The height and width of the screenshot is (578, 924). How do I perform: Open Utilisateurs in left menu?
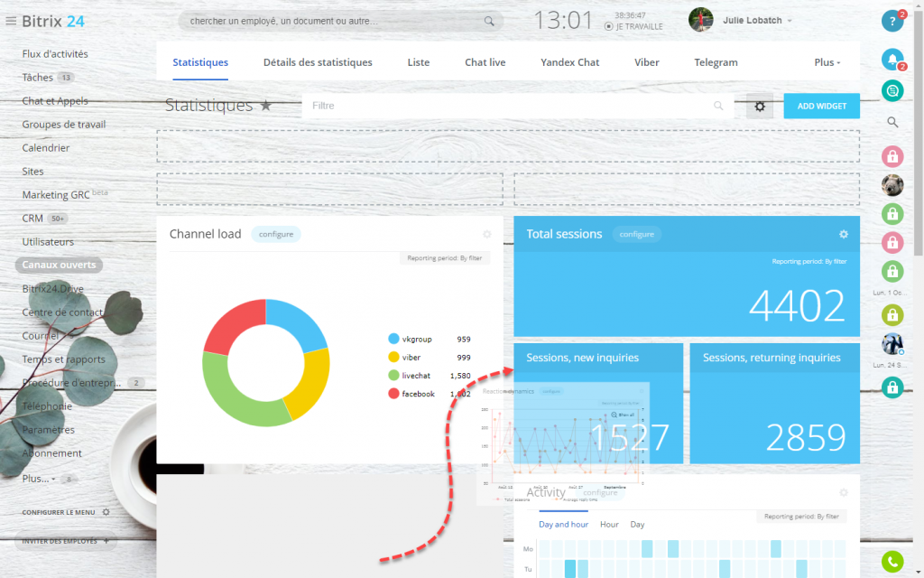tap(48, 242)
